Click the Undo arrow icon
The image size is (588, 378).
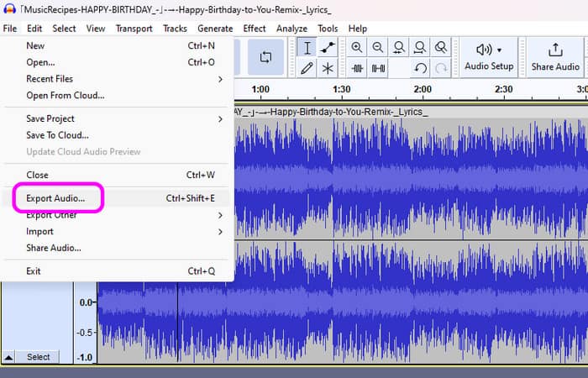pos(420,68)
